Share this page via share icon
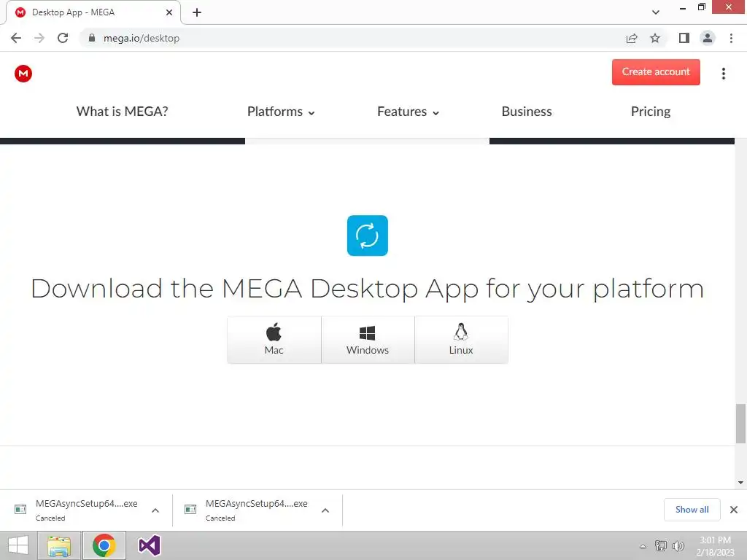747x560 pixels. tap(631, 38)
